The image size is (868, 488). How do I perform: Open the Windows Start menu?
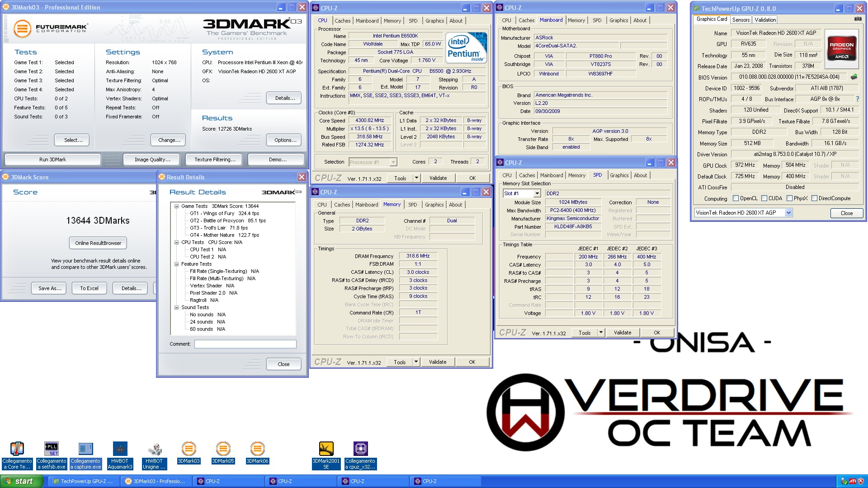coord(21,481)
